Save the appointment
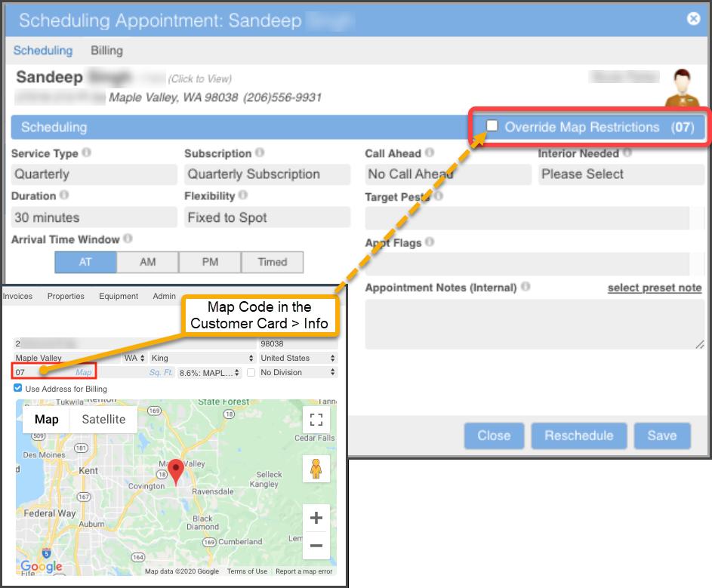The width and height of the screenshot is (712, 588). coord(661,436)
